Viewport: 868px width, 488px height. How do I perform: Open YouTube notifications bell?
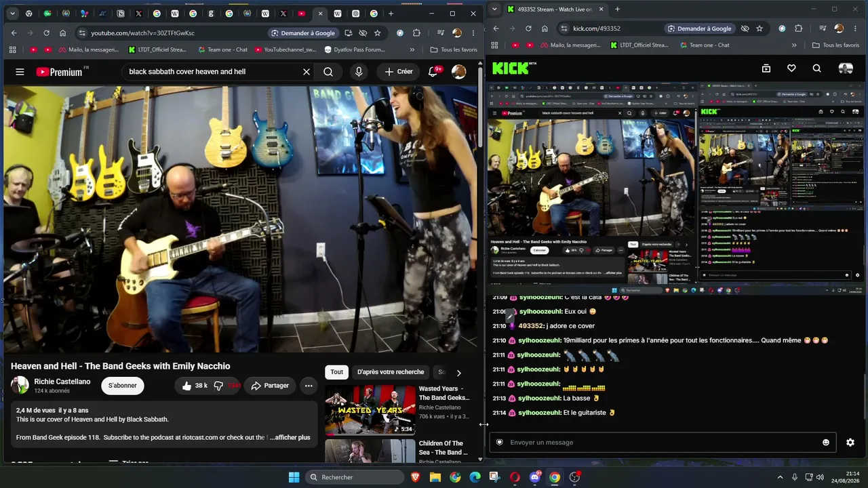click(433, 72)
